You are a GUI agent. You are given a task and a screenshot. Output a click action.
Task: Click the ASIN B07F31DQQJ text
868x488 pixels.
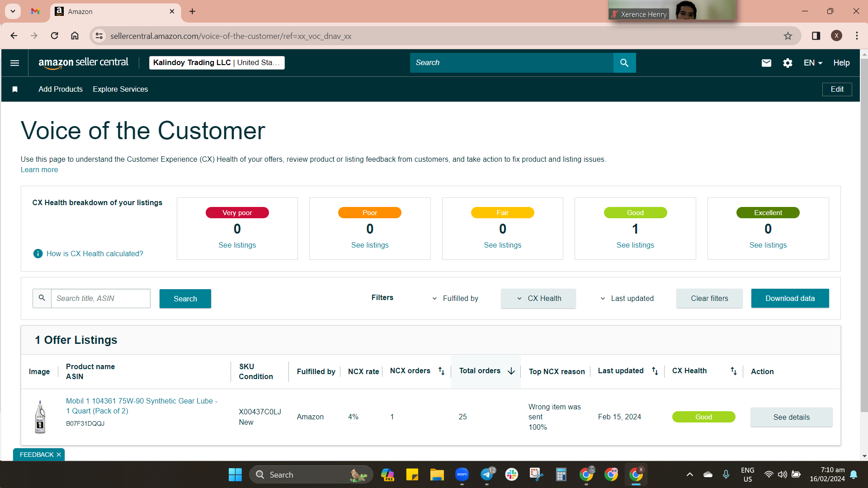pos(85,424)
